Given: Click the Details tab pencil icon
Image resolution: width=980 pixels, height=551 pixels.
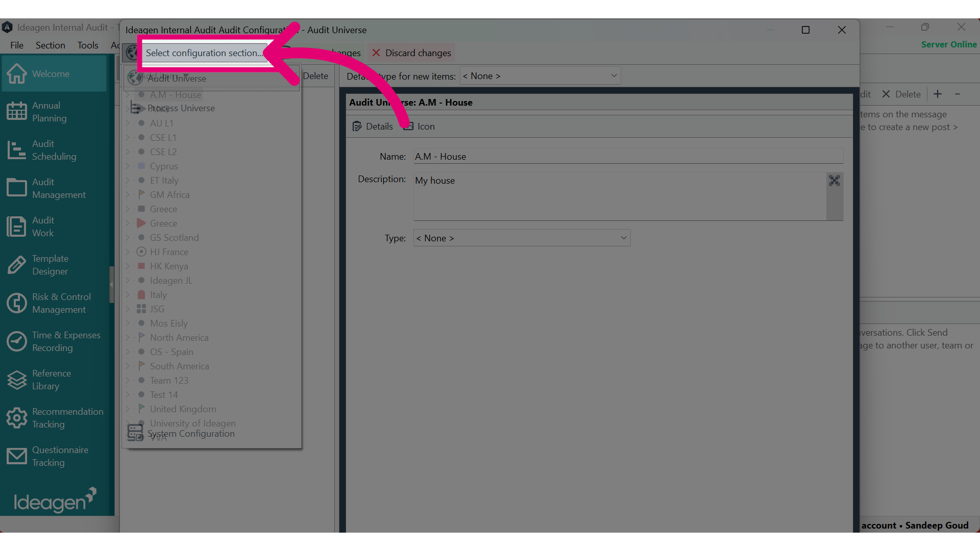Looking at the screenshot, I should point(357,127).
